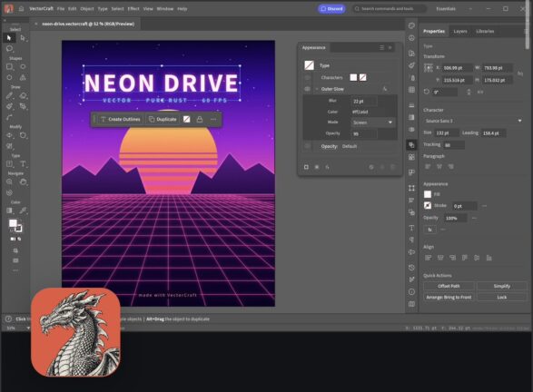Click the active Appearance icon in dock
The height and width of the screenshot is (392, 533).
tap(411, 145)
